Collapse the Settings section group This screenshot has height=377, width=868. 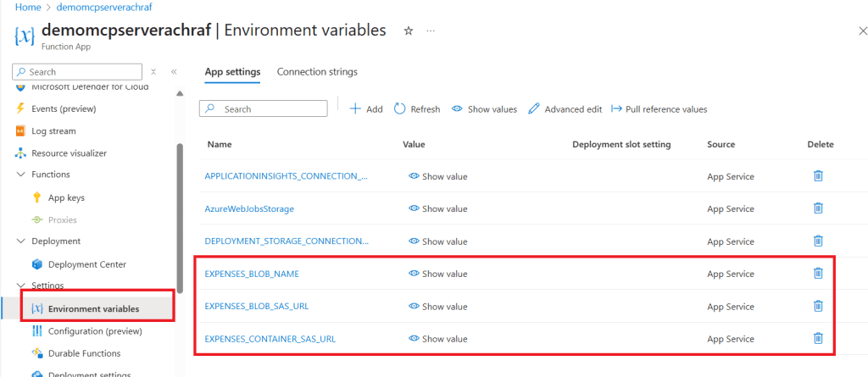tap(21, 286)
